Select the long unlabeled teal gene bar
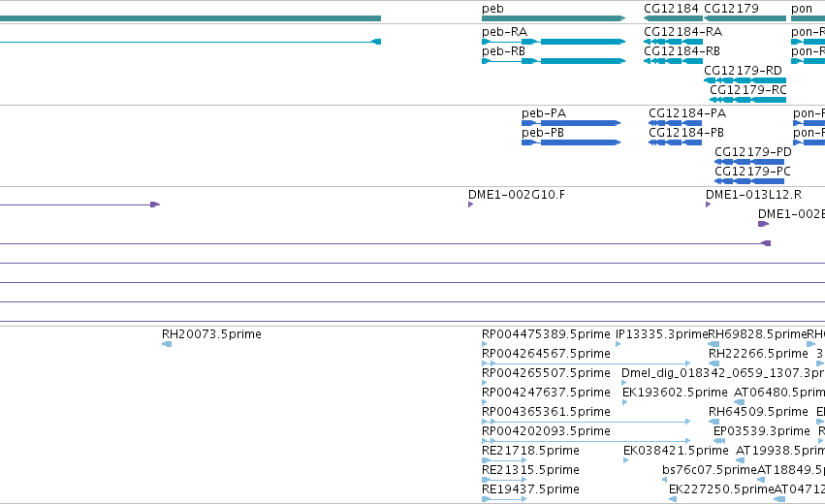Viewport: 825px width, 504px height. click(190, 18)
